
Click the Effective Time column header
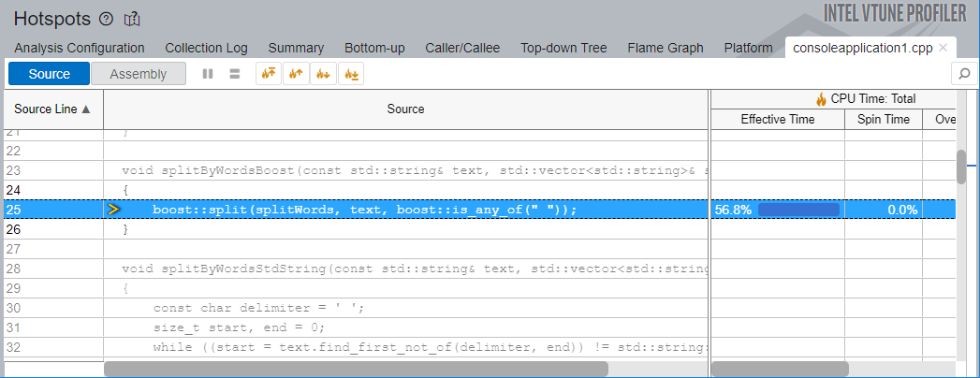(x=777, y=119)
